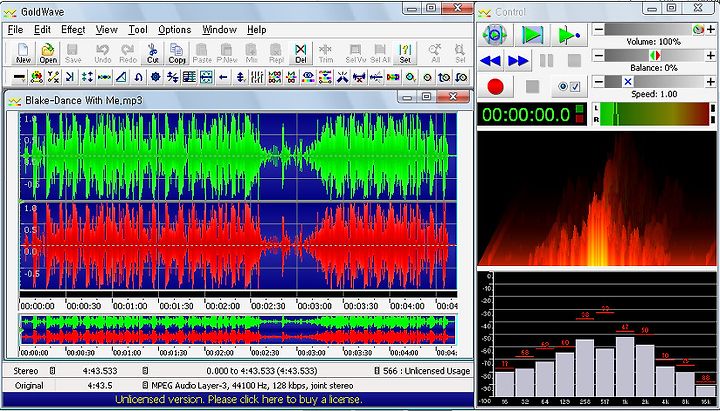Click the rainbow arc effect icon
Viewport: 720px width, 411px height.
[x=37, y=77]
